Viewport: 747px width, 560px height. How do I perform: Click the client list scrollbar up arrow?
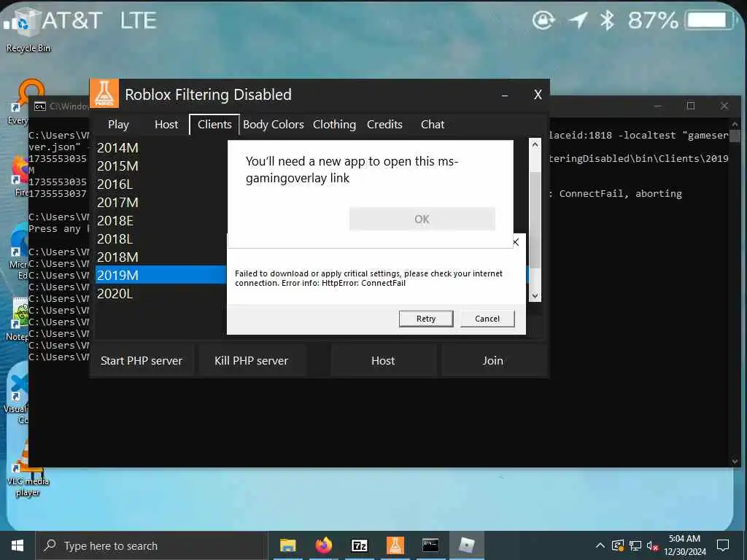click(x=535, y=144)
